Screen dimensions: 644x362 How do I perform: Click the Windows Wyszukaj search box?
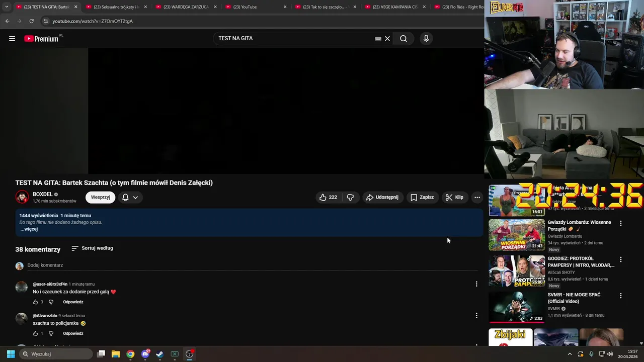pyautogui.click(x=56, y=354)
